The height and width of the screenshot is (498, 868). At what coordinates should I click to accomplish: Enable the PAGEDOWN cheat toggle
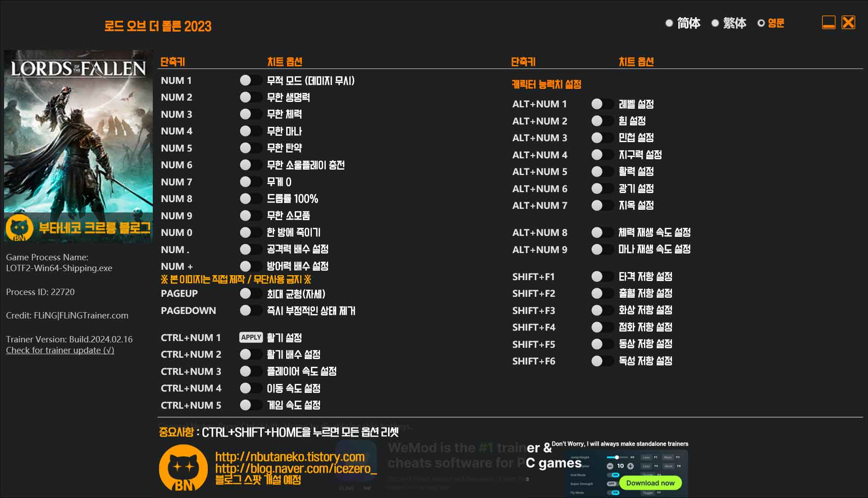[251, 310]
